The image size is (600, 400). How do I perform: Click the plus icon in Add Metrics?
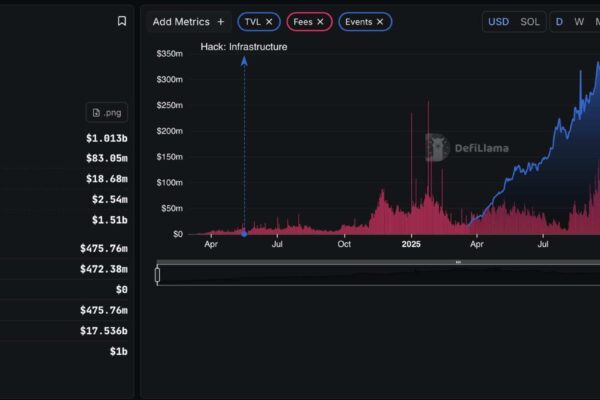pyautogui.click(x=221, y=21)
